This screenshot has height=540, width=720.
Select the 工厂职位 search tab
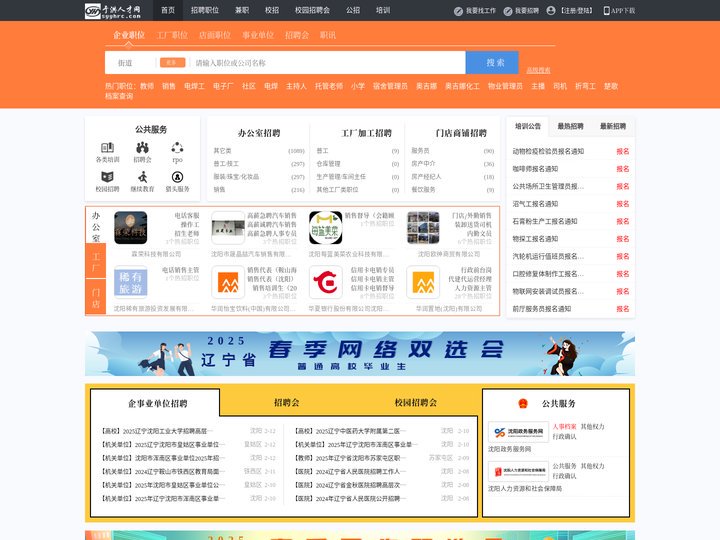[x=172, y=35]
